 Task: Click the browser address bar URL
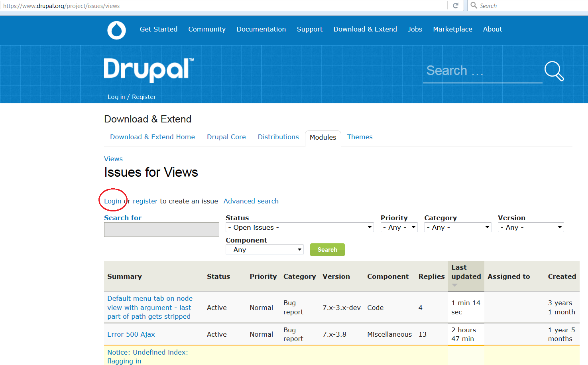[61, 6]
